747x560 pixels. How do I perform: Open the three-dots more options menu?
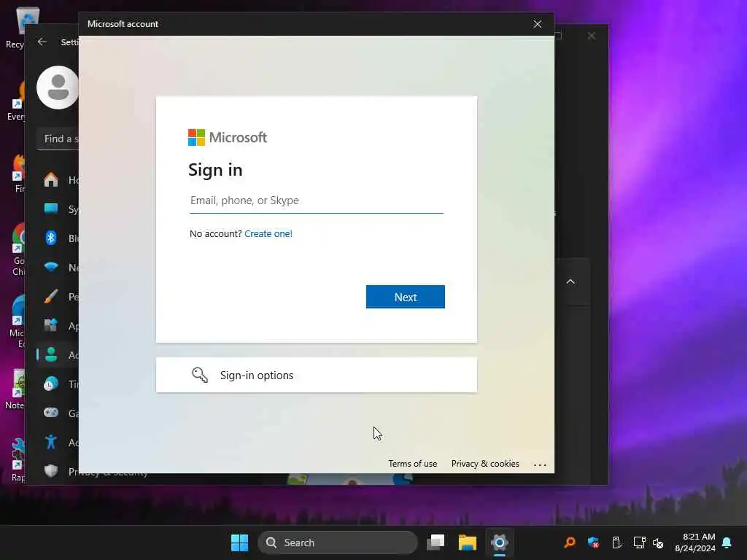pos(540,464)
